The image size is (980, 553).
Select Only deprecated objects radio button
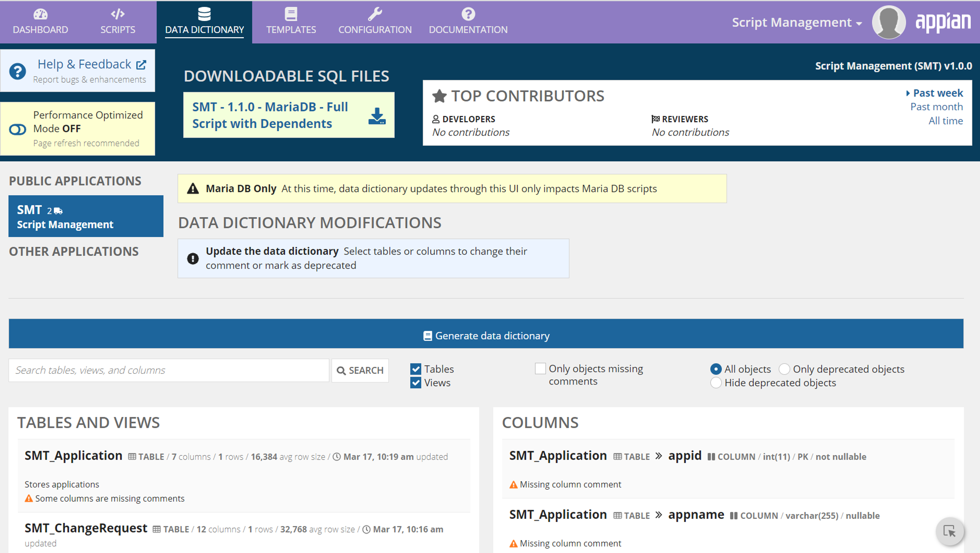pyautogui.click(x=785, y=369)
